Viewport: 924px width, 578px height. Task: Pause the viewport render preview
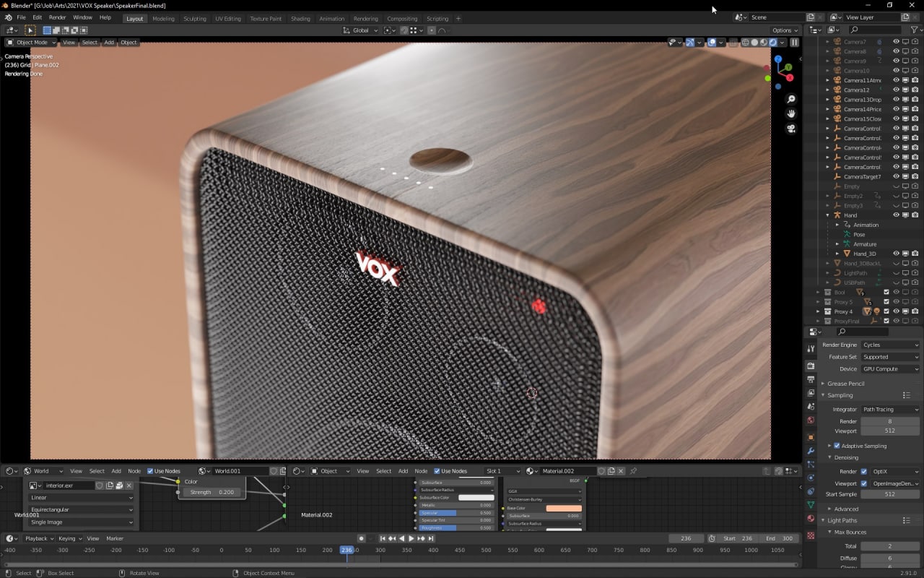tap(795, 42)
